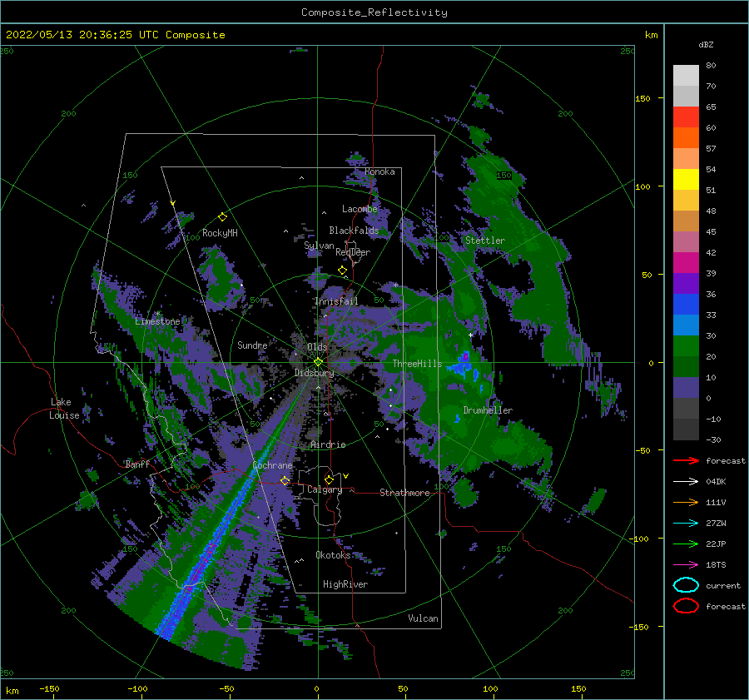Click the yellow 150 tick label on right axis
The image size is (749, 700).
[x=642, y=98]
